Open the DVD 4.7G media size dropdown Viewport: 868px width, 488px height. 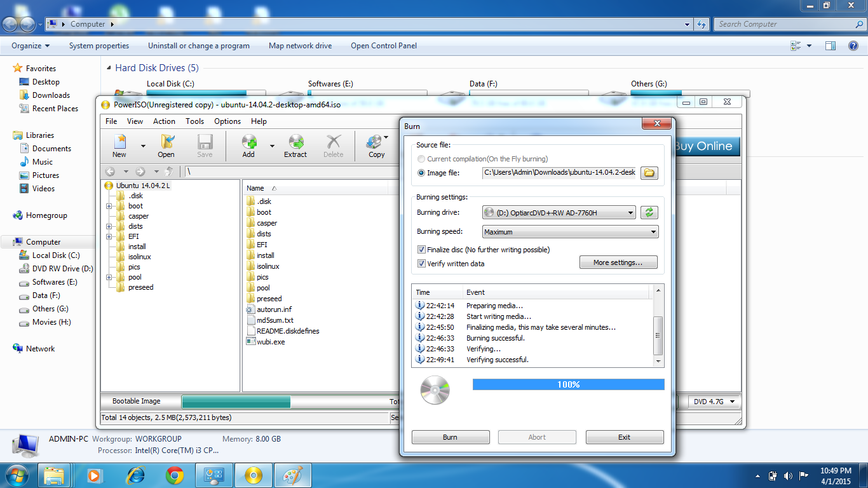(x=714, y=402)
